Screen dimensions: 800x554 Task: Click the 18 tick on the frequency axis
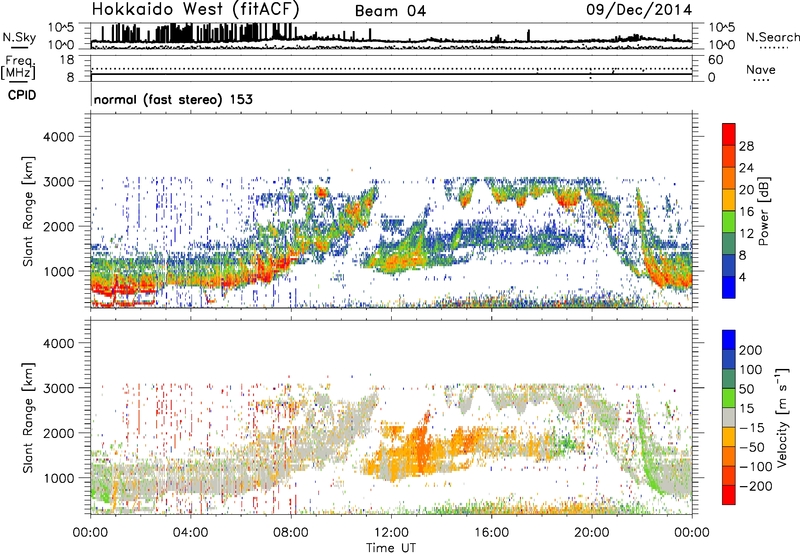tap(67, 59)
